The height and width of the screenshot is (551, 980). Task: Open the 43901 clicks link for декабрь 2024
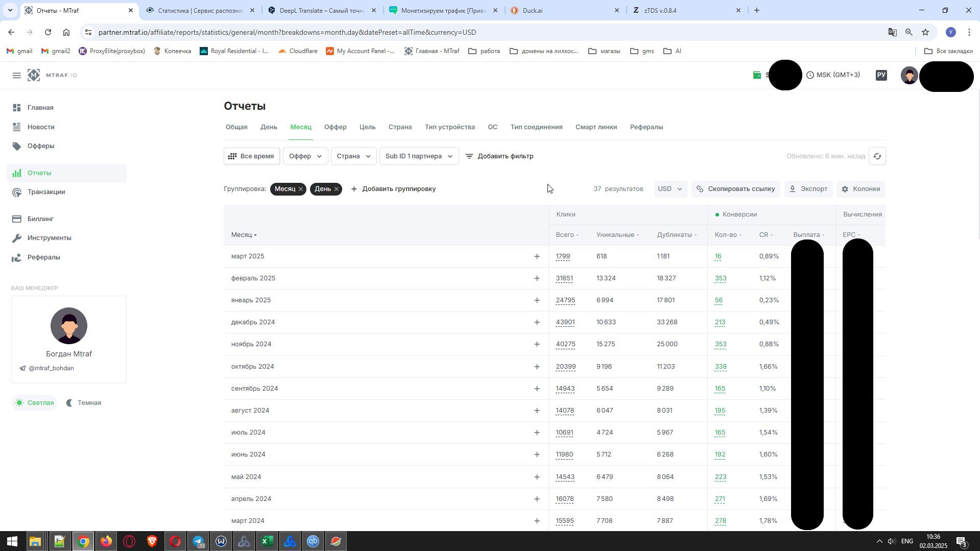[x=565, y=322]
